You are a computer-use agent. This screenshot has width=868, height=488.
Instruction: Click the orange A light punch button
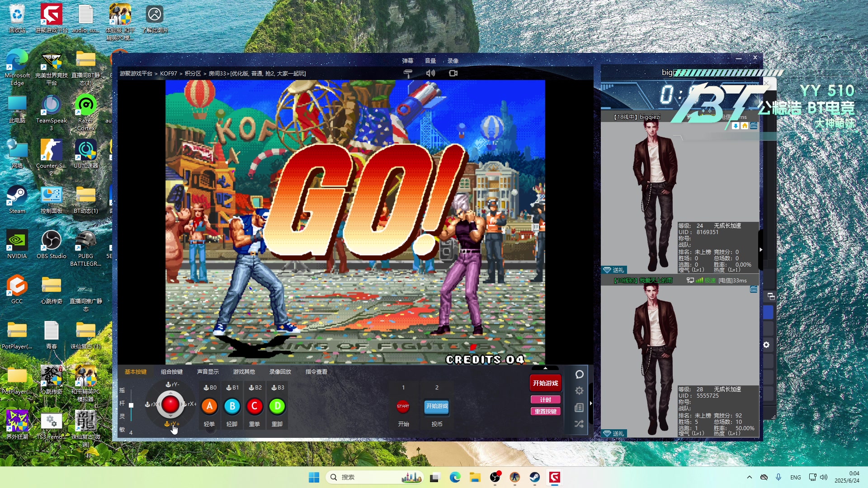click(x=209, y=406)
